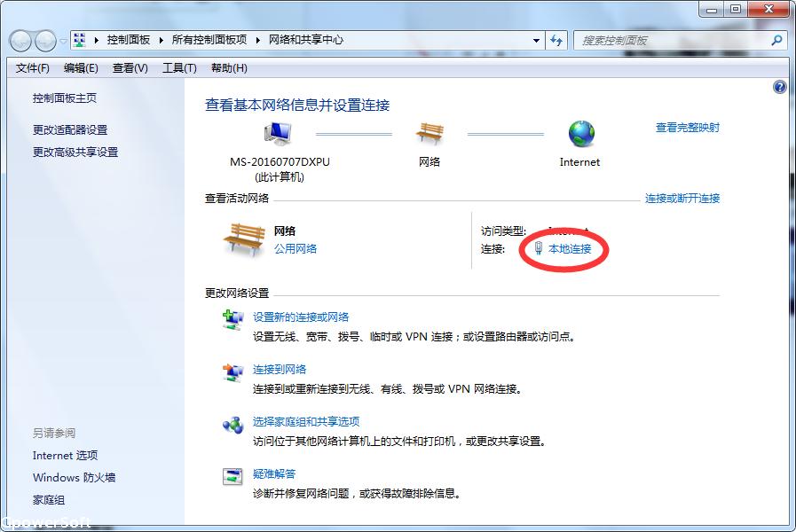
Task: Click the 选择家庭组和共享选项 icon
Action: tap(232, 425)
